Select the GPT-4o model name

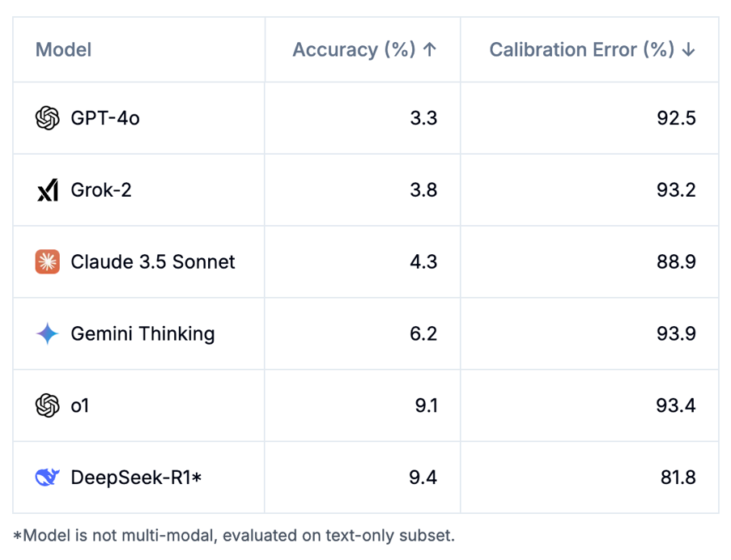click(x=105, y=118)
